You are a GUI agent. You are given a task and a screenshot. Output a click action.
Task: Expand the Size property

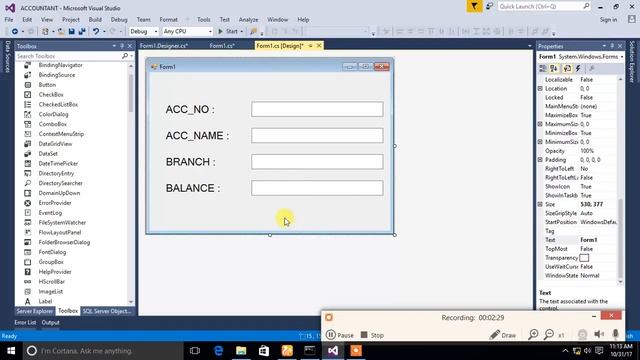coord(540,204)
